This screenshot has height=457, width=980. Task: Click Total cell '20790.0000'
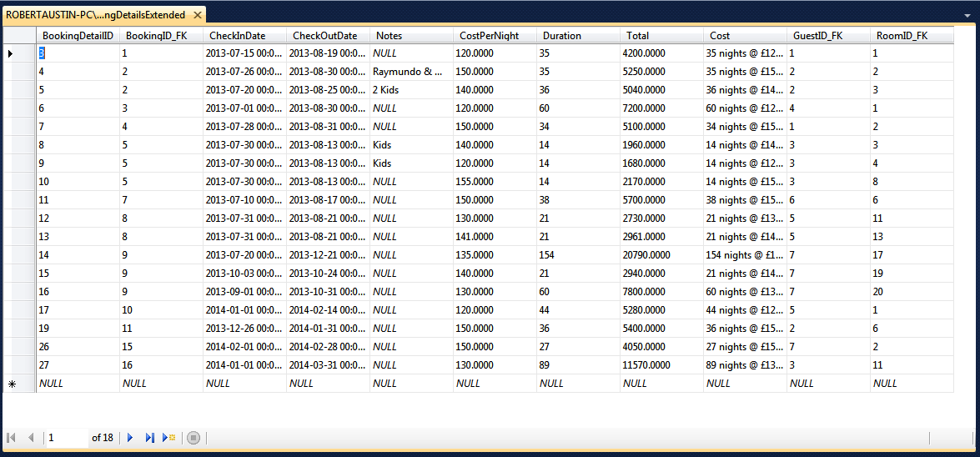662,255
